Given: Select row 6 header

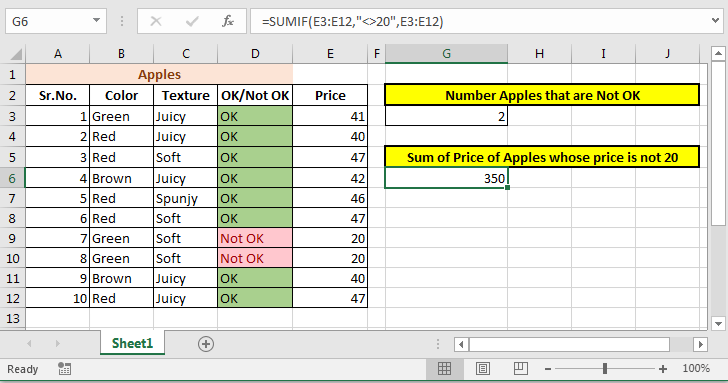Looking at the screenshot, I should pos(13,178).
